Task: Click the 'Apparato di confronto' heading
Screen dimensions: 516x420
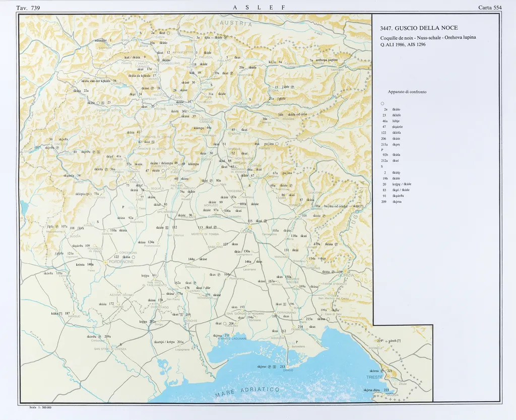Action: point(407,92)
